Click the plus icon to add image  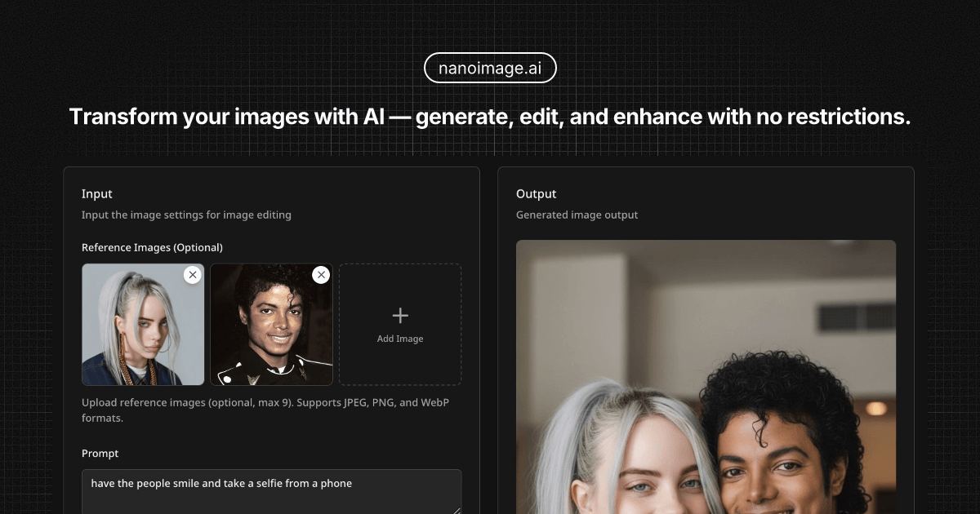tap(400, 316)
